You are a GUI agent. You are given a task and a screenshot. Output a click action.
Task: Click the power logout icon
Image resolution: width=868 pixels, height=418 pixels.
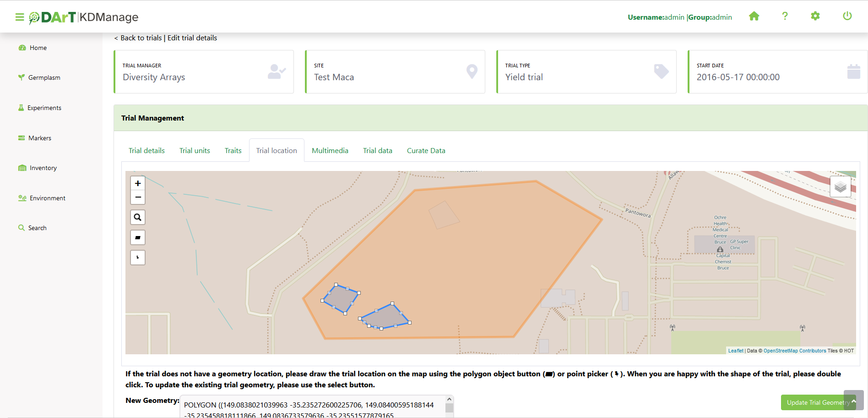coord(847,16)
